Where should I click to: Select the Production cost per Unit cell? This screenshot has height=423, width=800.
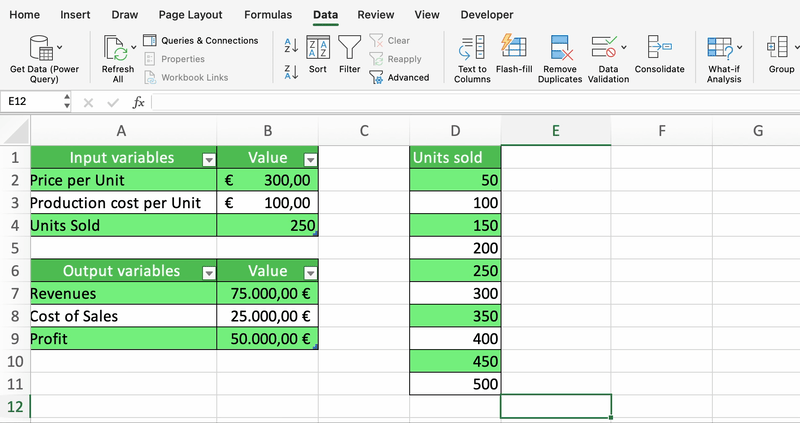tap(123, 203)
